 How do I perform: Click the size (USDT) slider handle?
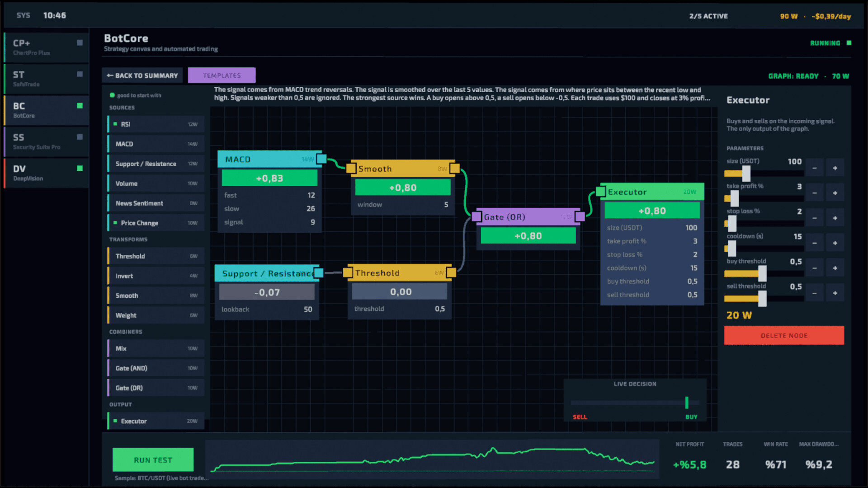point(746,174)
